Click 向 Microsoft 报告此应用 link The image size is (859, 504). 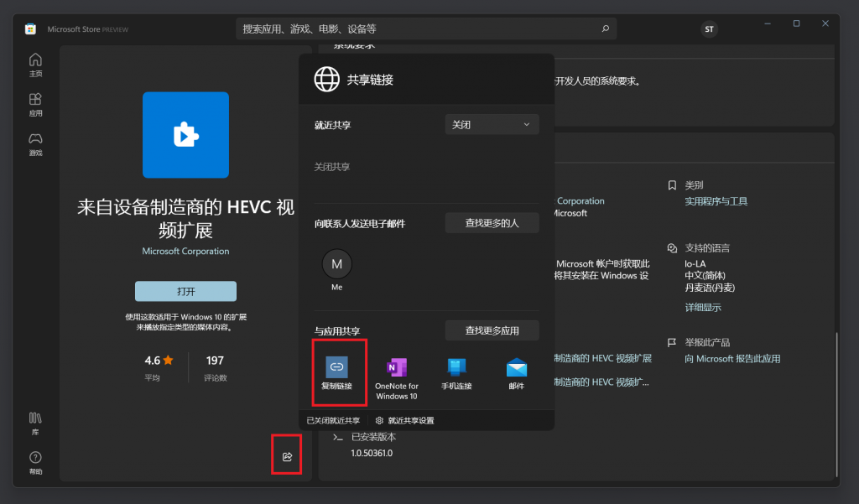(732, 359)
